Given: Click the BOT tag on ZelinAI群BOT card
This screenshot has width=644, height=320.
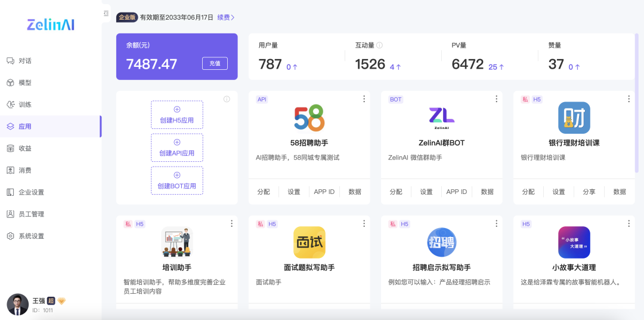Looking at the screenshot, I should [396, 99].
